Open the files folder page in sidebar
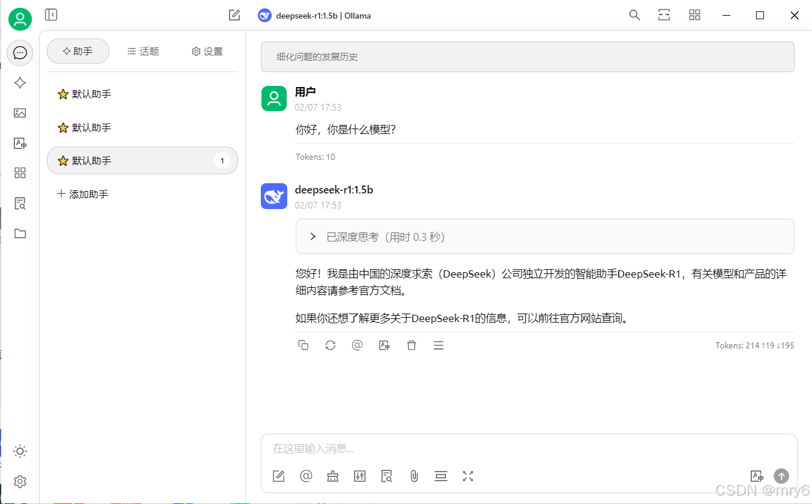Image resolution: width=812 pixels, height=504 pixels. coord(20,233)
